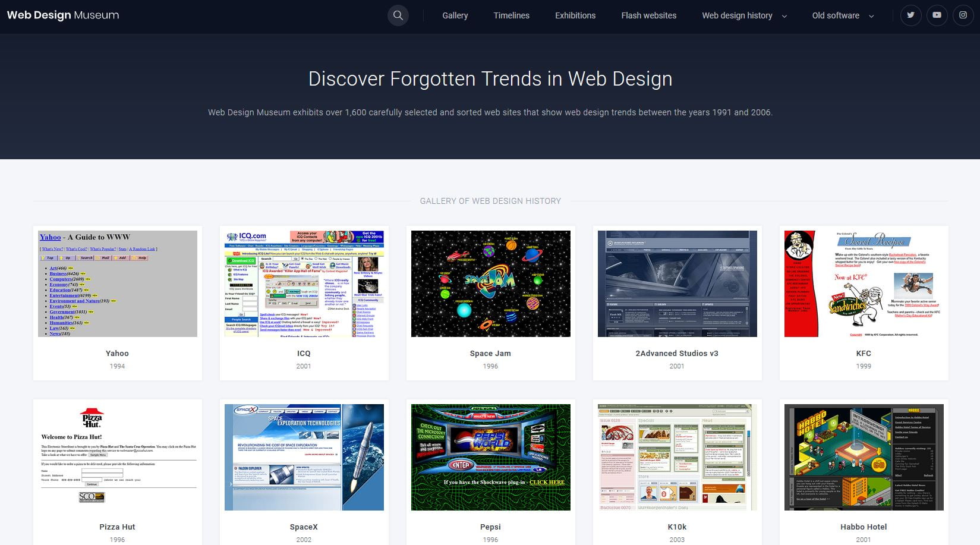The height and width of the screenshot is (545, 980).
Task: Open the SpaceX 2002 thumbnail
Action: [x=304, y=457]
